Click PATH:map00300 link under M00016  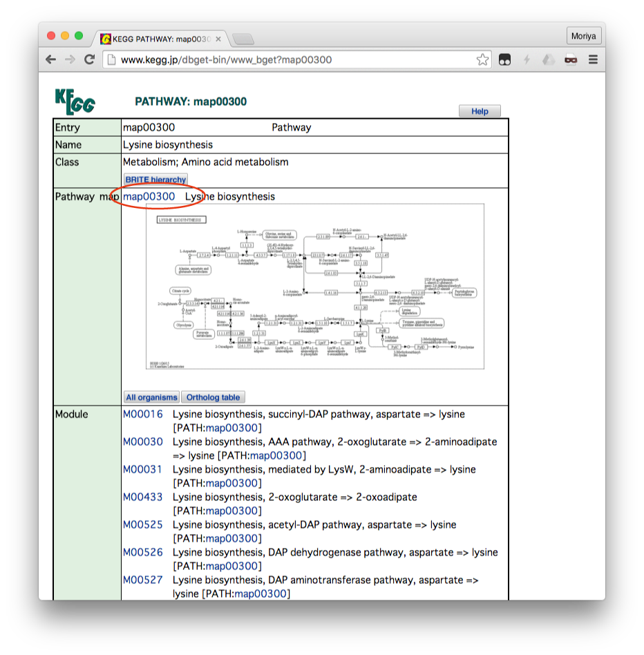[231, 428]
